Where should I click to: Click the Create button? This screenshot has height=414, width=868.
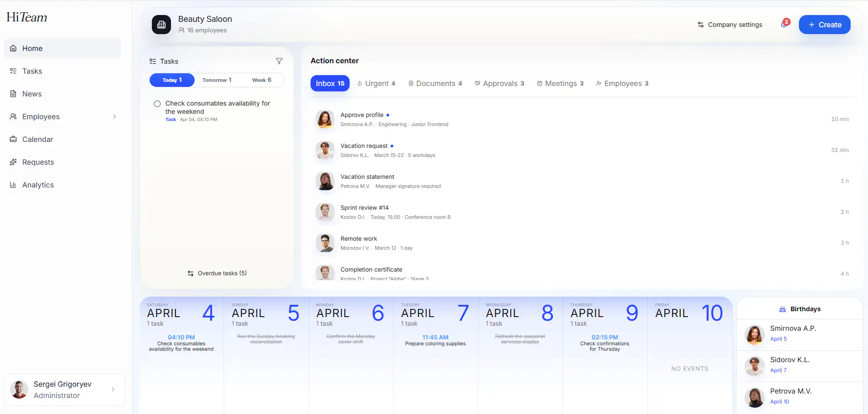tap(824, 25)
